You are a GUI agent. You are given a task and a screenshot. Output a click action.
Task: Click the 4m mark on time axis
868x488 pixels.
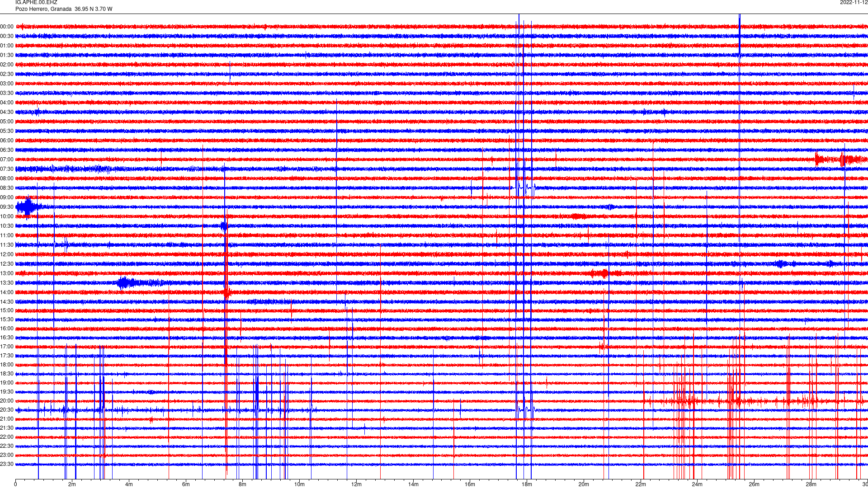(129, 484)
